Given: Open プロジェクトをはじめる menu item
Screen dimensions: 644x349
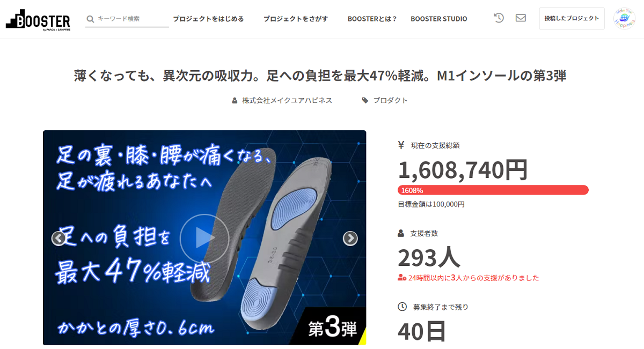Looking at the screenshot, I should [208, 19].
